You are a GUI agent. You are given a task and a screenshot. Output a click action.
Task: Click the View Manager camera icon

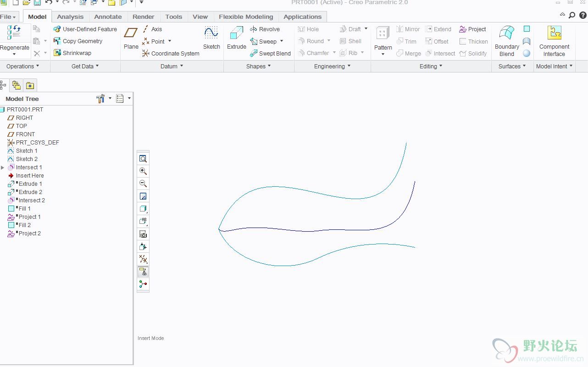tap(143, 234)
